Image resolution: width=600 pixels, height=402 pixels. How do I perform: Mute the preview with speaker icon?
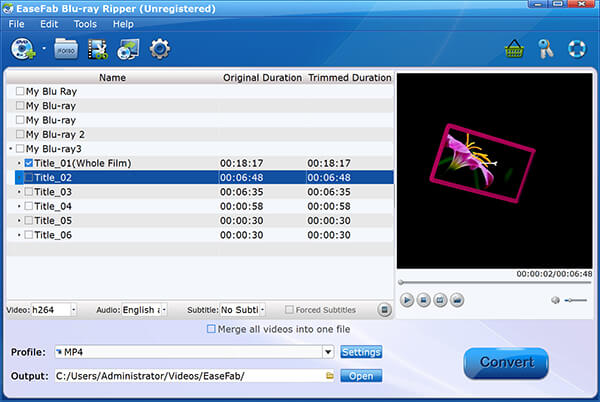tap(555, 300)
